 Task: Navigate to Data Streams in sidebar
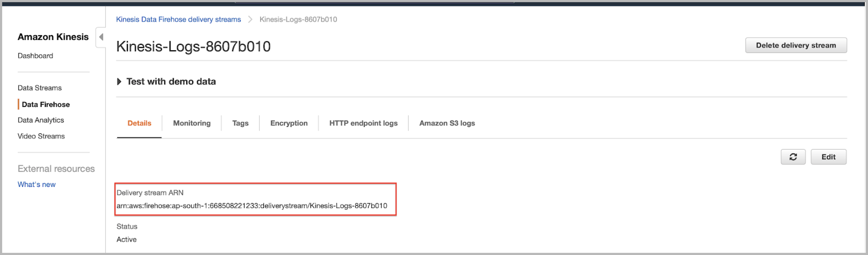[39, 88]
